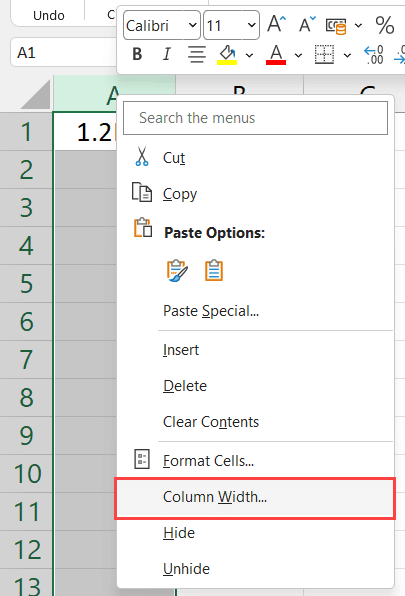Choose Unhide from the context menu

pos(255,569)
